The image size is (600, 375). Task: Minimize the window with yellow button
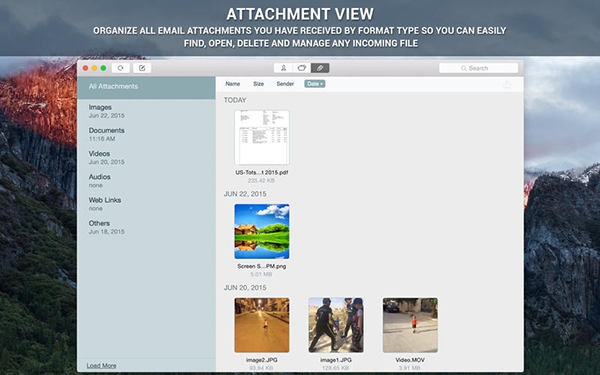pos(94,68)
